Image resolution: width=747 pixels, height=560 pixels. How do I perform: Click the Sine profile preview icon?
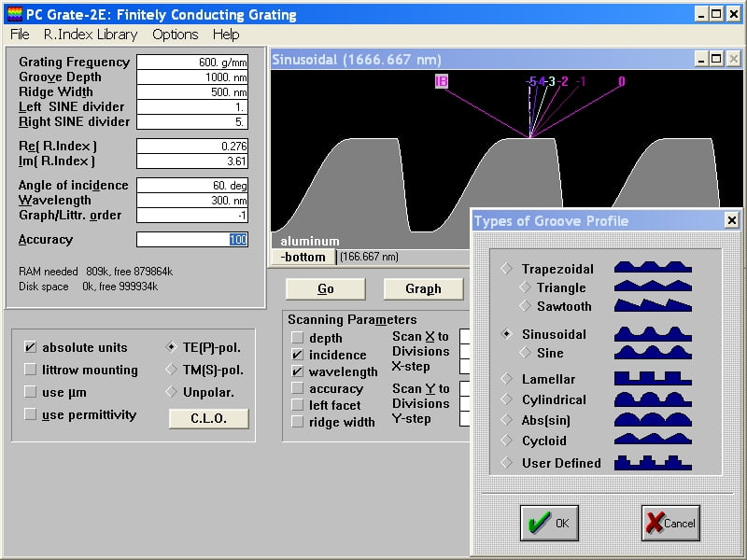653,353
